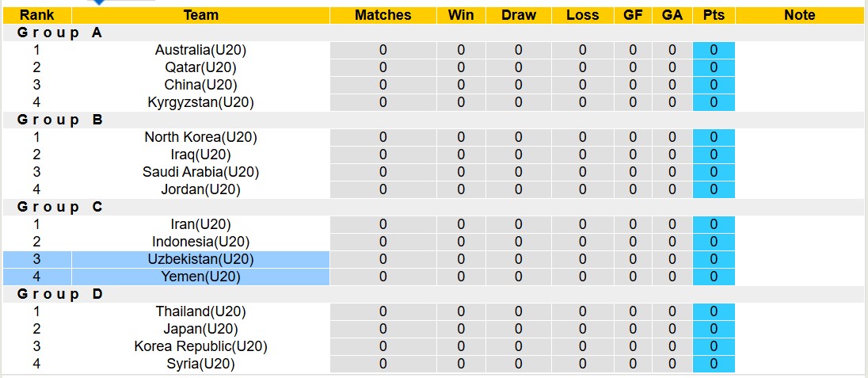Viewport: 868px width, 378px height.
Task: Select the China(U20) team name
Action: click(x=200, y=85)
